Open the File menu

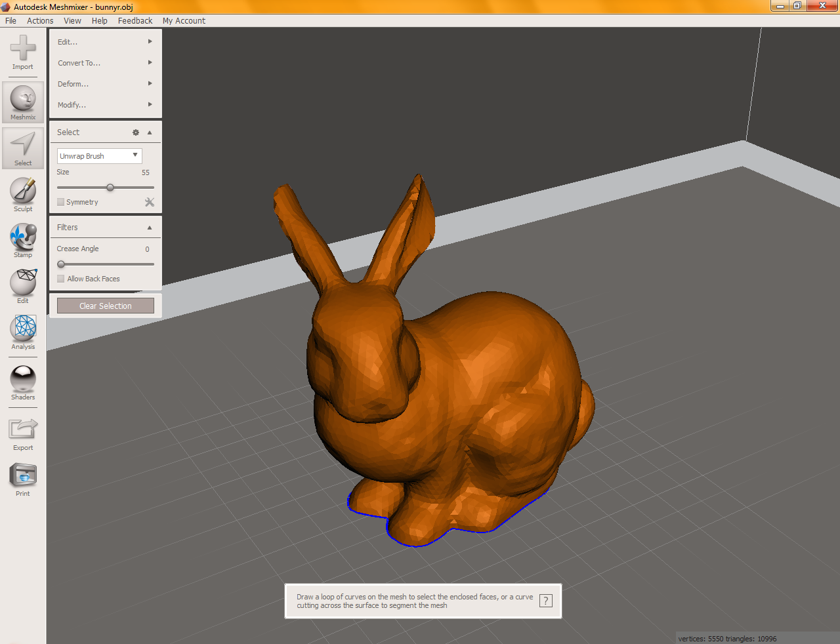[x=10, y=21]
